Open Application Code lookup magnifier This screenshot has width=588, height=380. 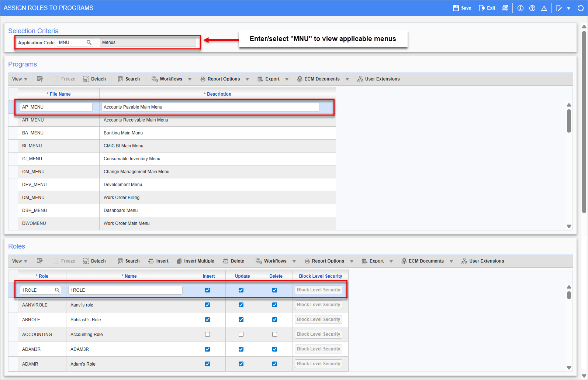pyautogui.click(x=89, y=42)
